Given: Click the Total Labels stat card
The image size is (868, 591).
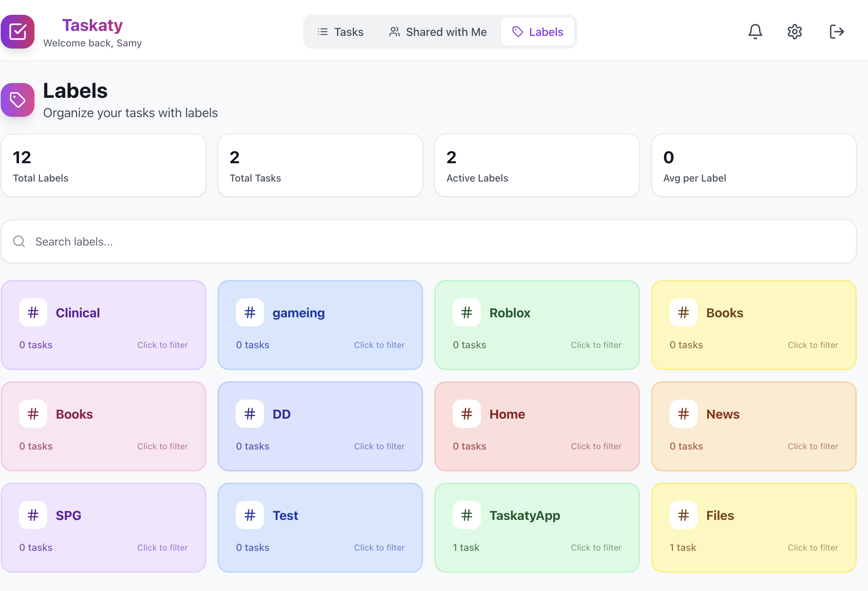Looking at the screenshot, I should point(103,165).
